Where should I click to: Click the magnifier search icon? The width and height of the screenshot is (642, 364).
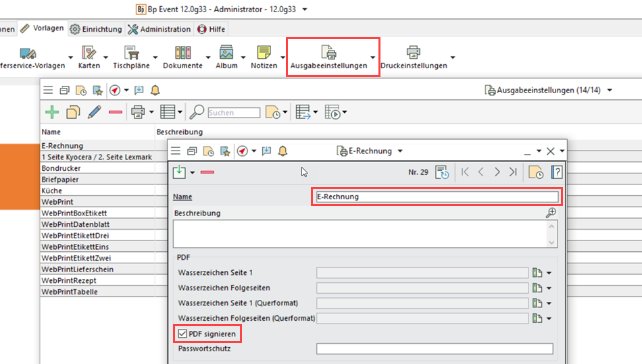[197, 112]
